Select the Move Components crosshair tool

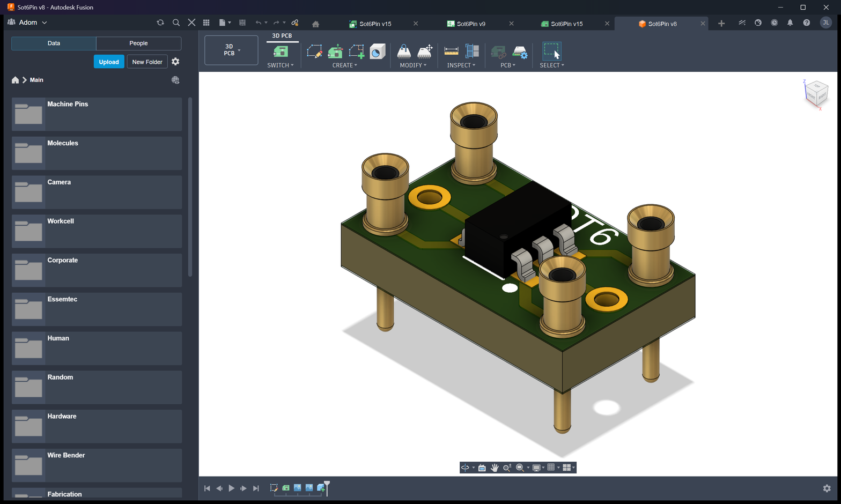tap(425, 51)
